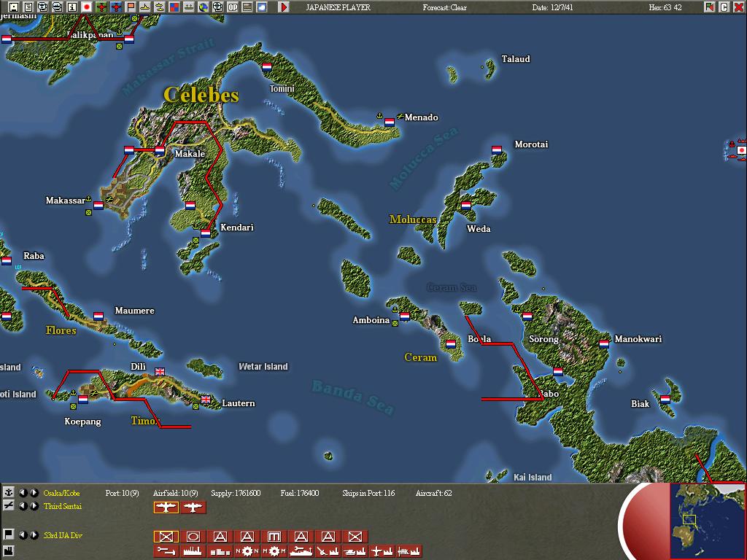Click the save game disk icon
The height and width of the screenshot is (560, 747).
pos(14,7)
